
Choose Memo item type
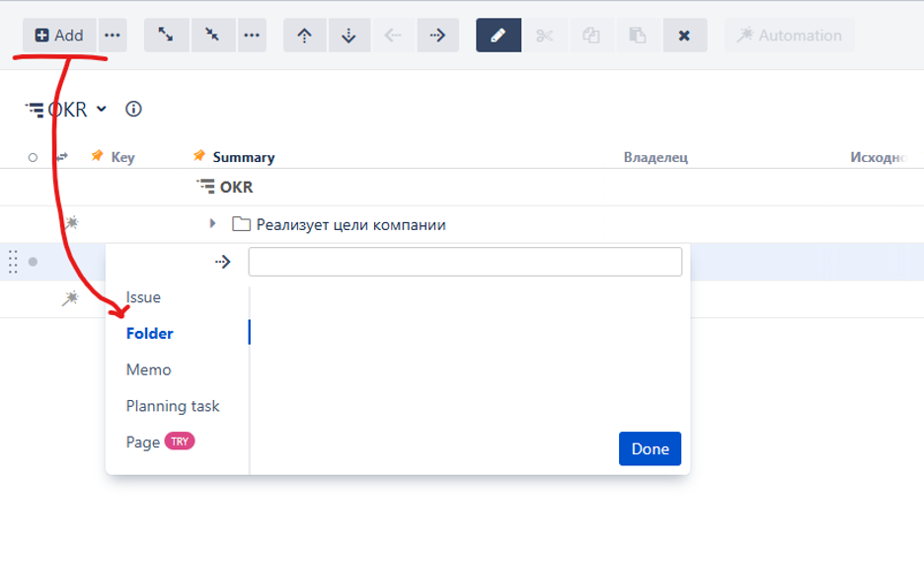point(148,369)
